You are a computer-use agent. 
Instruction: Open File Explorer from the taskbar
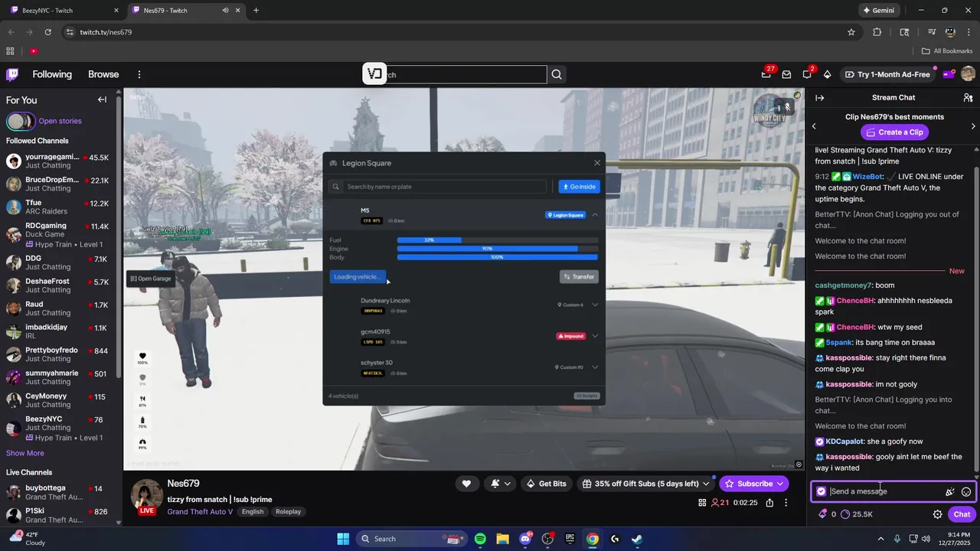point(502,539)
